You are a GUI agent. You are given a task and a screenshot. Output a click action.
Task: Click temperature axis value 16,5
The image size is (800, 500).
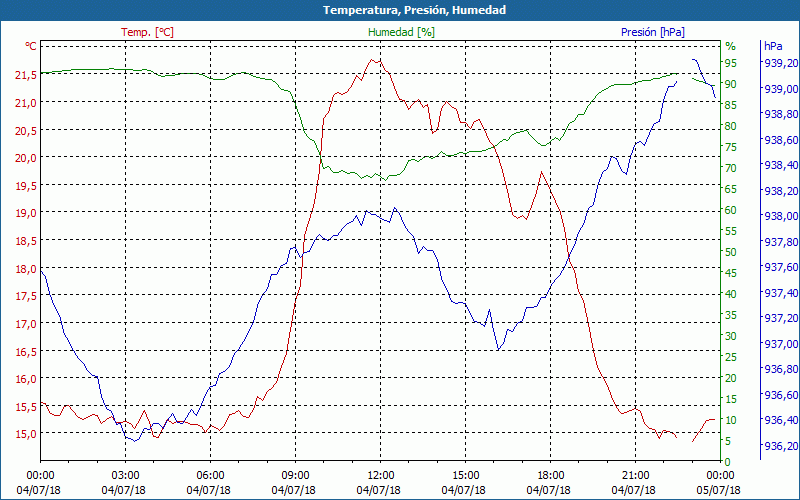(26, 352)
